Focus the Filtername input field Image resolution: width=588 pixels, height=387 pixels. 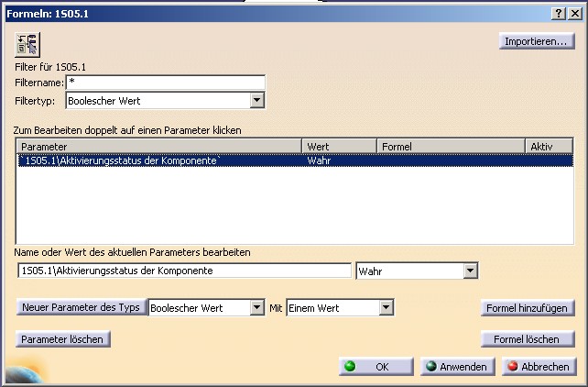click(166, 83)
